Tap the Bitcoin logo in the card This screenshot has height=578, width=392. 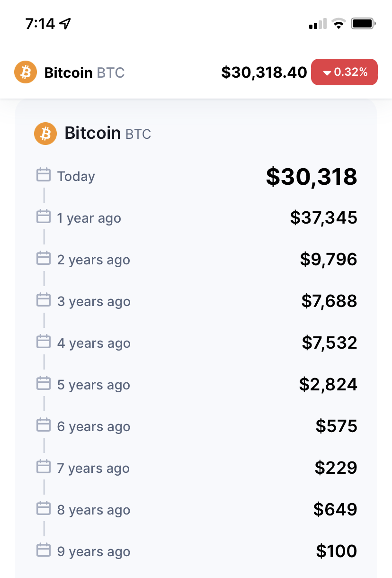(x=45, y=134)
